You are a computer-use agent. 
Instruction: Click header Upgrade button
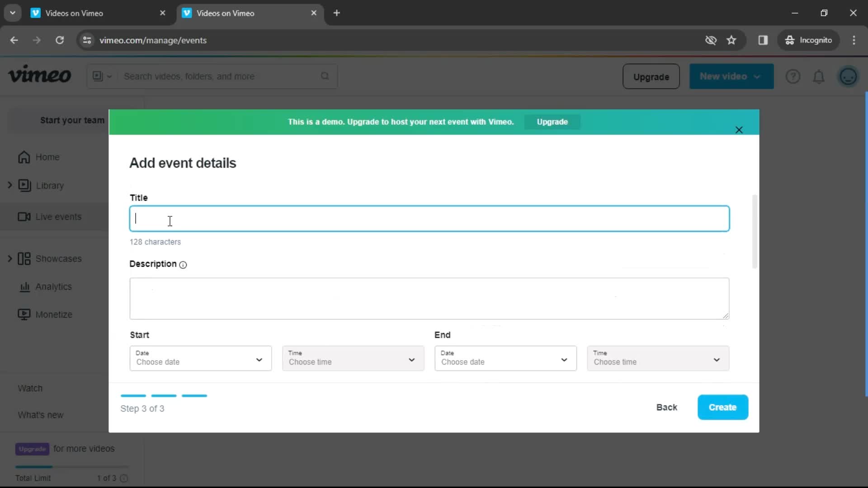pos(651,76)
